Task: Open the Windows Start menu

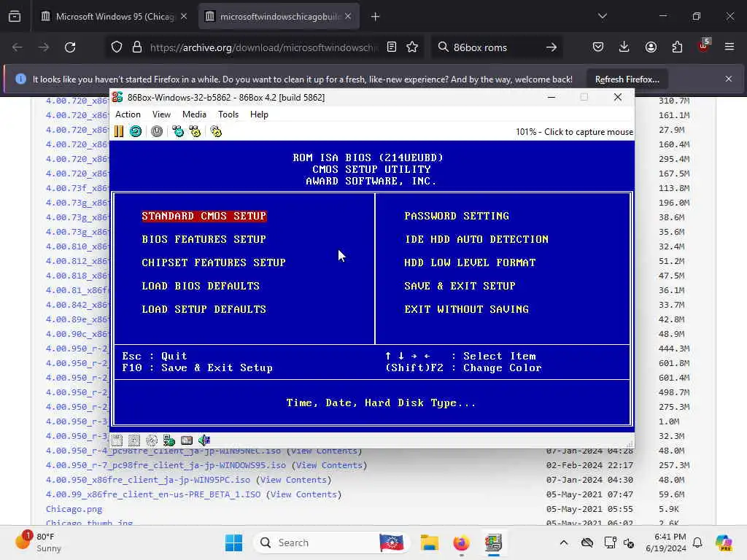Action: point(234,542)
